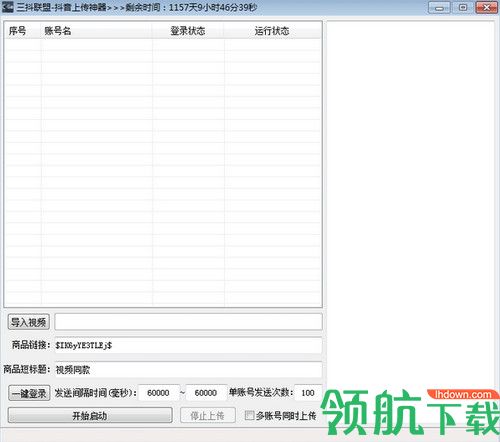Screen dimensions: 500x442
Task: Click the application icon in title bar
Action: tap(8, 7)
